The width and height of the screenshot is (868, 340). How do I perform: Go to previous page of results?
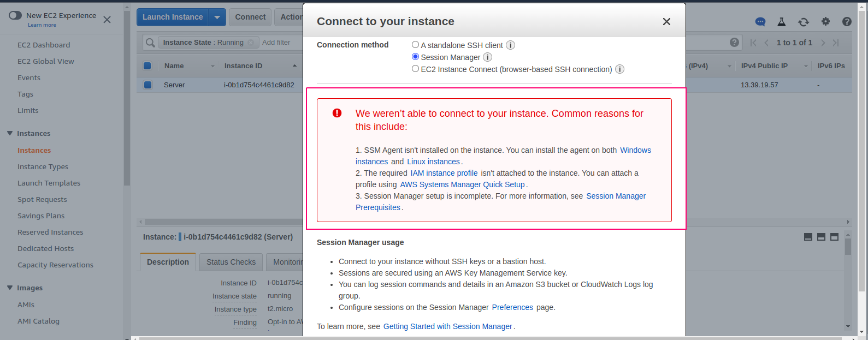766,43
